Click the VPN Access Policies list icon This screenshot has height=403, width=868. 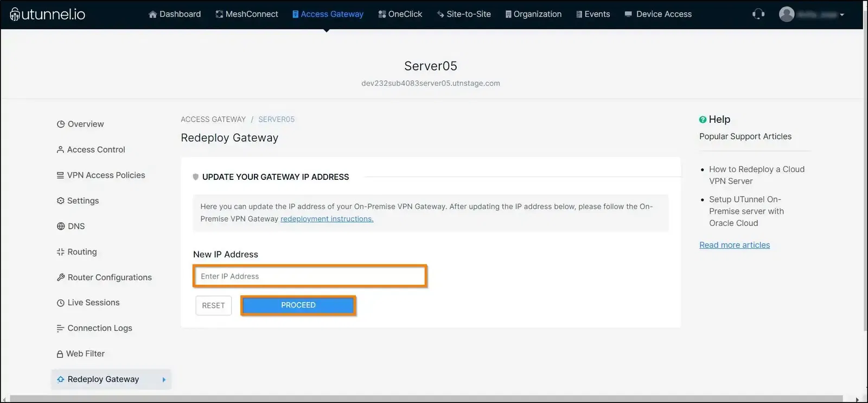click(x=60, y=175)
